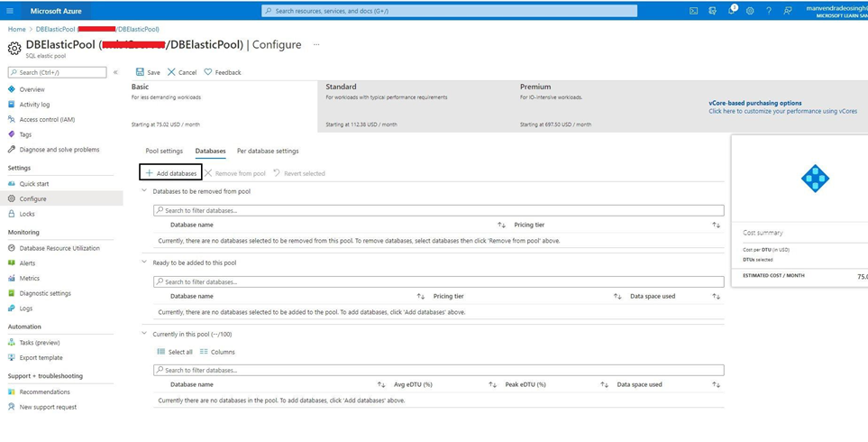Open Database Resource Utilization
Viewport: 868px width, 442px height.
(x=61, y=248)
